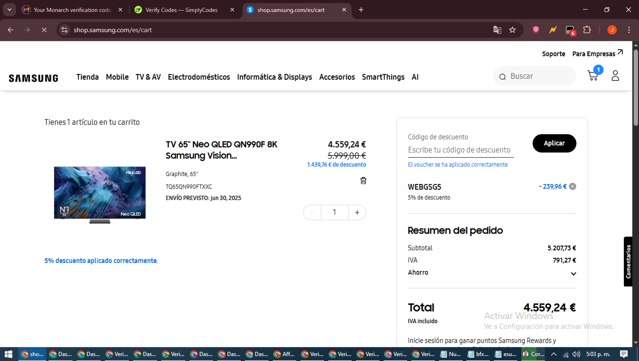Click the Aplicar button

[554, 143]
